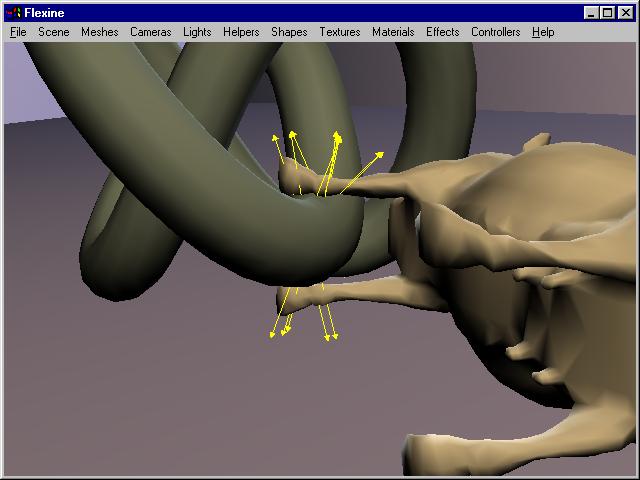
Task: Open the Lights menu
Action: 197,32
